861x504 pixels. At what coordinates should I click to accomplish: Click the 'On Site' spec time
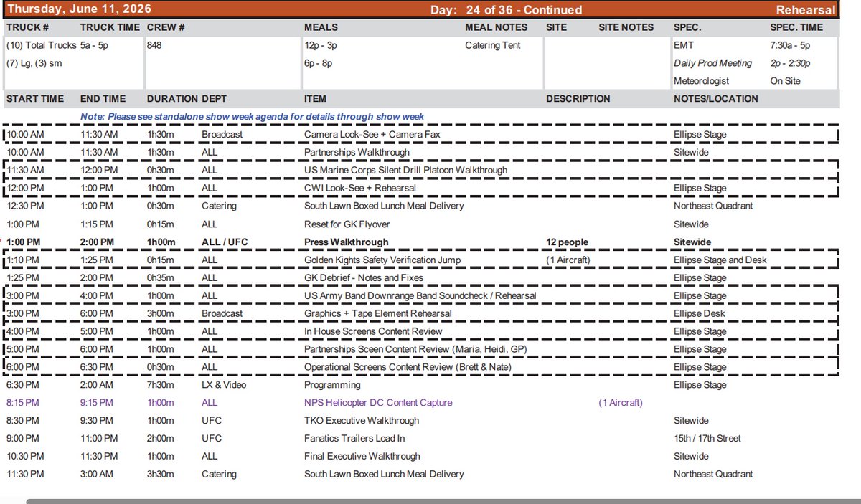tap(785, 81)
